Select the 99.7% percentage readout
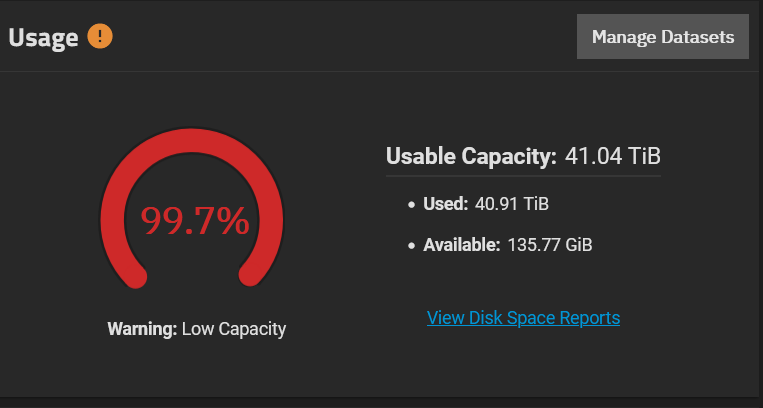763x408 pixels. click(195, 221)
